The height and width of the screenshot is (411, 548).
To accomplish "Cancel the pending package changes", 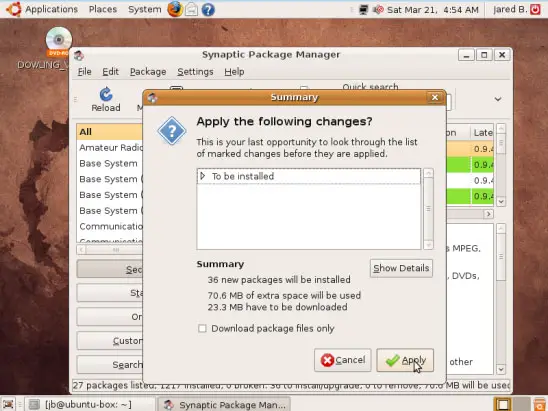I will (x=342, y=360).
